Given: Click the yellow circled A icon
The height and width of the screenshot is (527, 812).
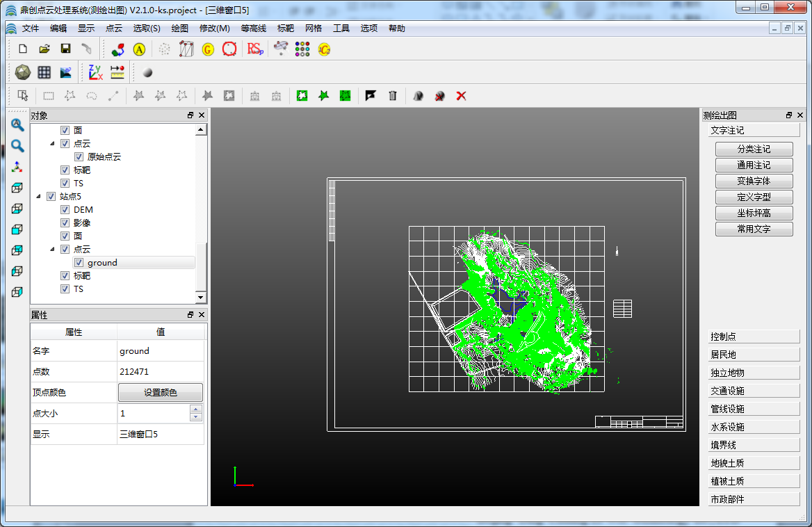Looking at the screenshot, I should (139, 49).
